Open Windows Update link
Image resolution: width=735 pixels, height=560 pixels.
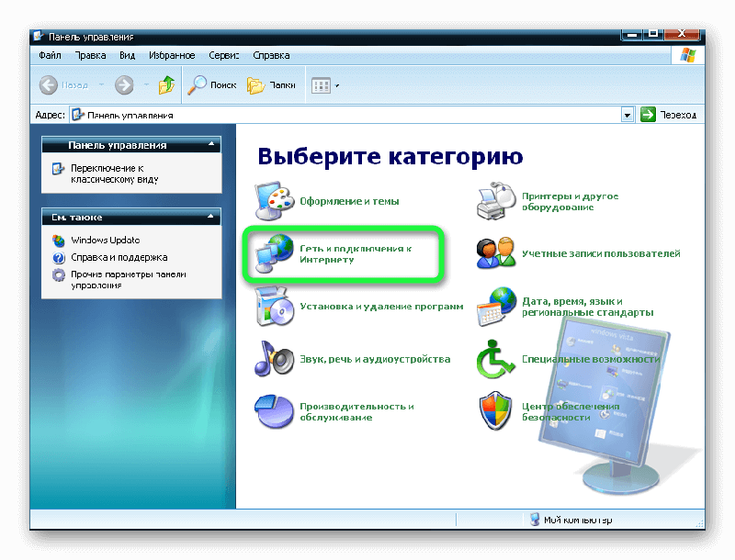106,241
